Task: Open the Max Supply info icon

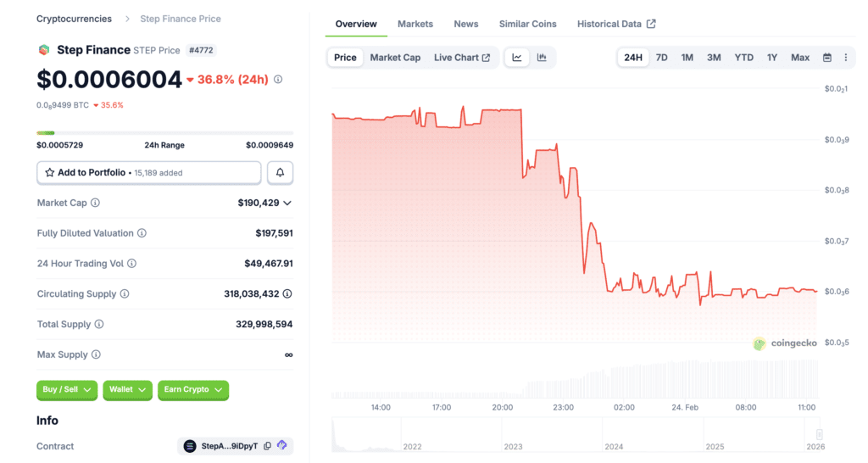Action: click(96, 354)
